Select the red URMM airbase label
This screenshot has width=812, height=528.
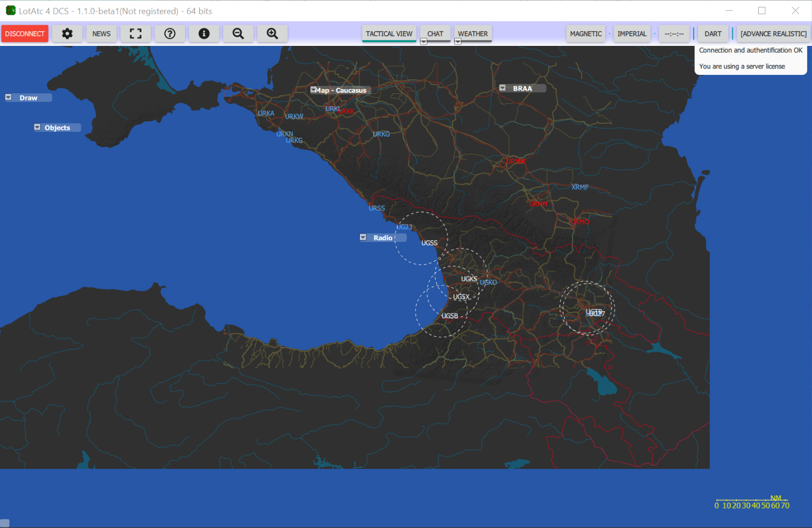[516, 161]
